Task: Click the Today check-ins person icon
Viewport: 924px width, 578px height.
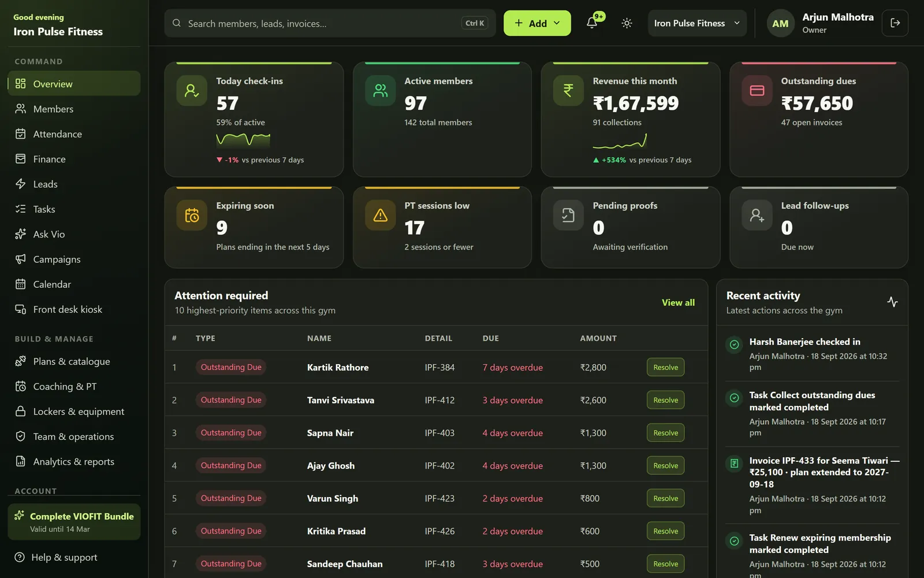Action: pyautogui.click(x=192, y=91)
